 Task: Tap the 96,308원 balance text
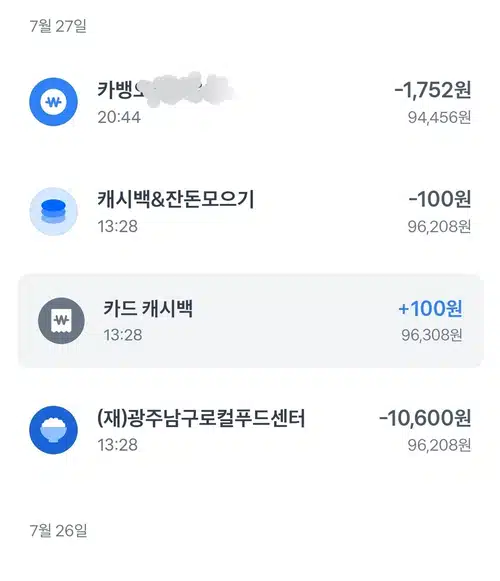pos(432,335)
